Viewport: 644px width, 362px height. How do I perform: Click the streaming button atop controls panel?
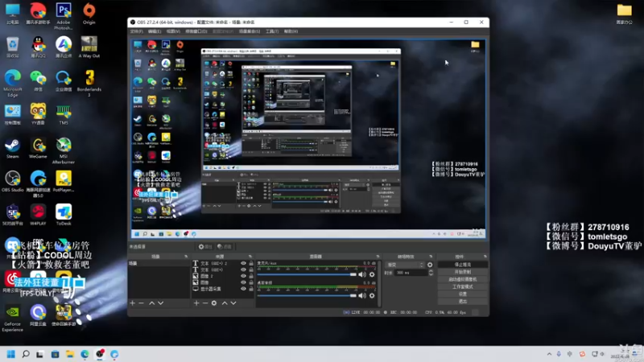click(462, 265)
